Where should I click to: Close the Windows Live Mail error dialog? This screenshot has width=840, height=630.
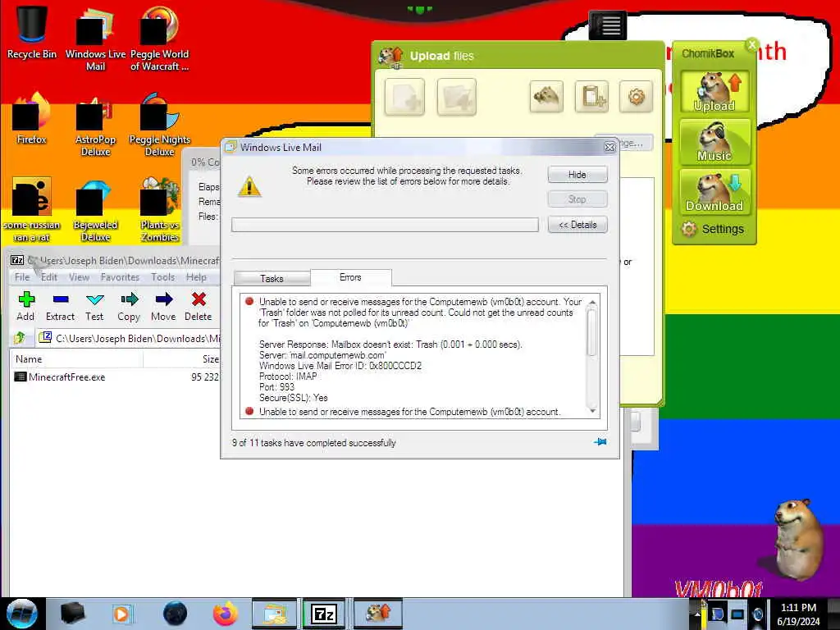[x=609, y=147]
